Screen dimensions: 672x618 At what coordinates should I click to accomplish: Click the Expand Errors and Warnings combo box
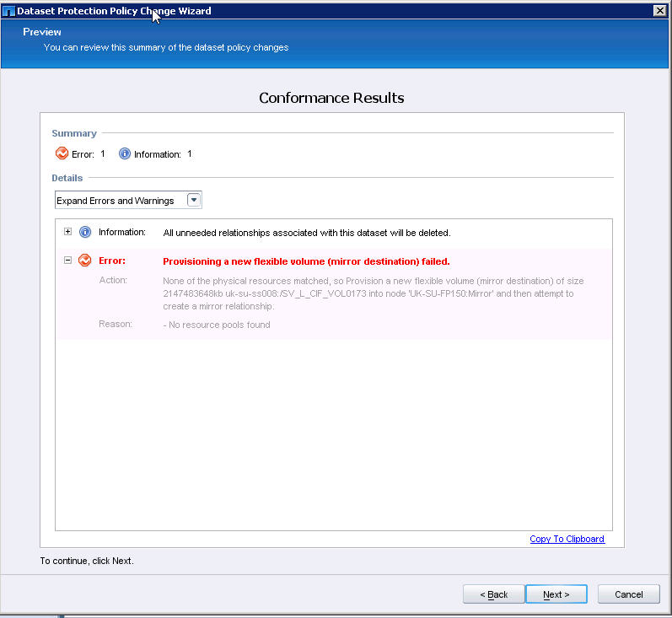(128, 200)
